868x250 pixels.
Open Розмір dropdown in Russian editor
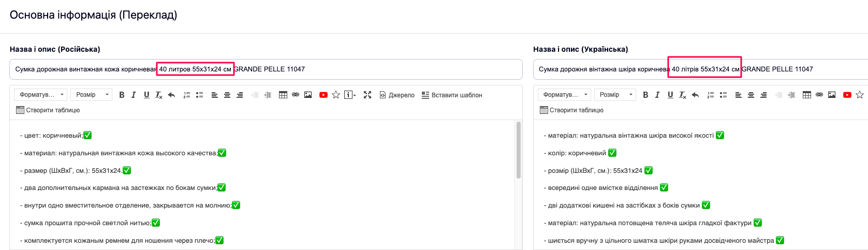[x=92, y=95]
